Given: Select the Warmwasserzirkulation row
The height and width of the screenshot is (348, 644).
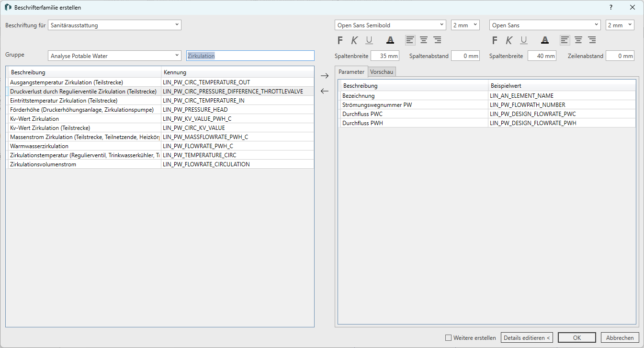Looking at the screenshot, I should 84,146.
